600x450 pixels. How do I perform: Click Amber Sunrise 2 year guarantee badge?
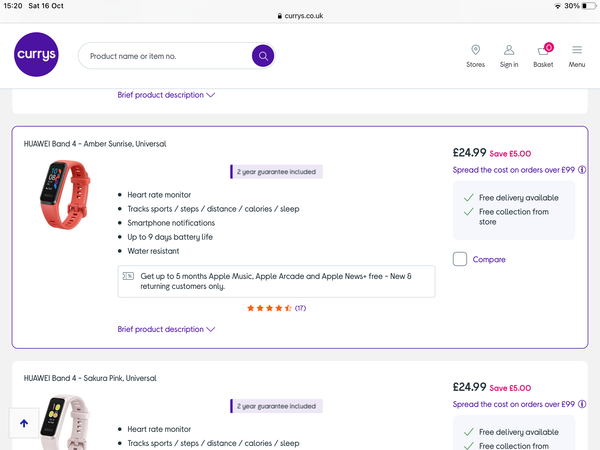[276, 172]
